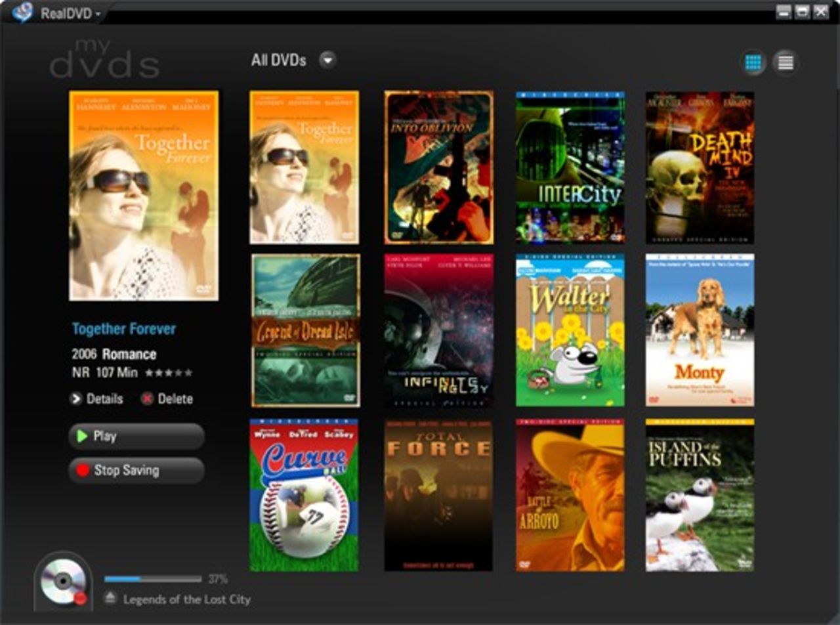Click the RealDVD logo icon
This screenshot has width=840, height=625.
23,12
